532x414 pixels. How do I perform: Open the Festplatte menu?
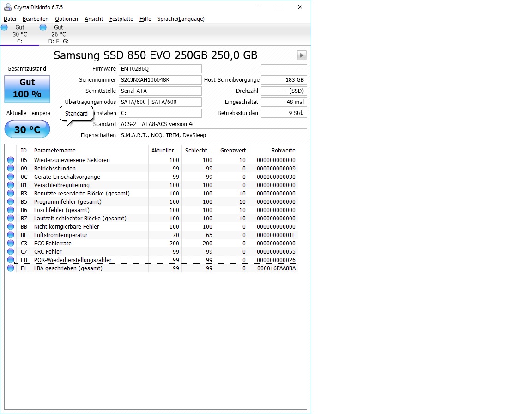(121, 19)
